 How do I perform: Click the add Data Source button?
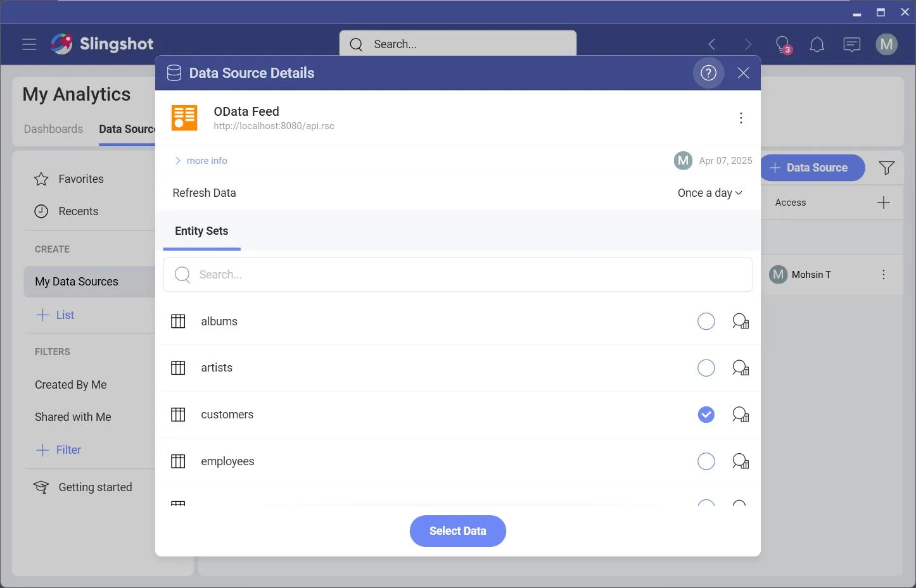812,168
